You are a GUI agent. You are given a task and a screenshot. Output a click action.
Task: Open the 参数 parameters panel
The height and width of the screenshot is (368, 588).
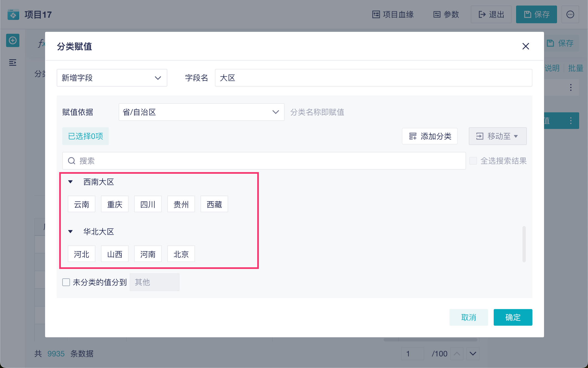coord(446,14)
